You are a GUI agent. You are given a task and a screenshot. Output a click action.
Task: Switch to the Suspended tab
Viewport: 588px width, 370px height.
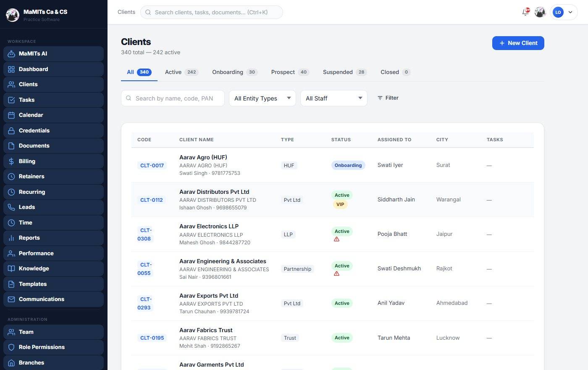(x=345, y=72)
